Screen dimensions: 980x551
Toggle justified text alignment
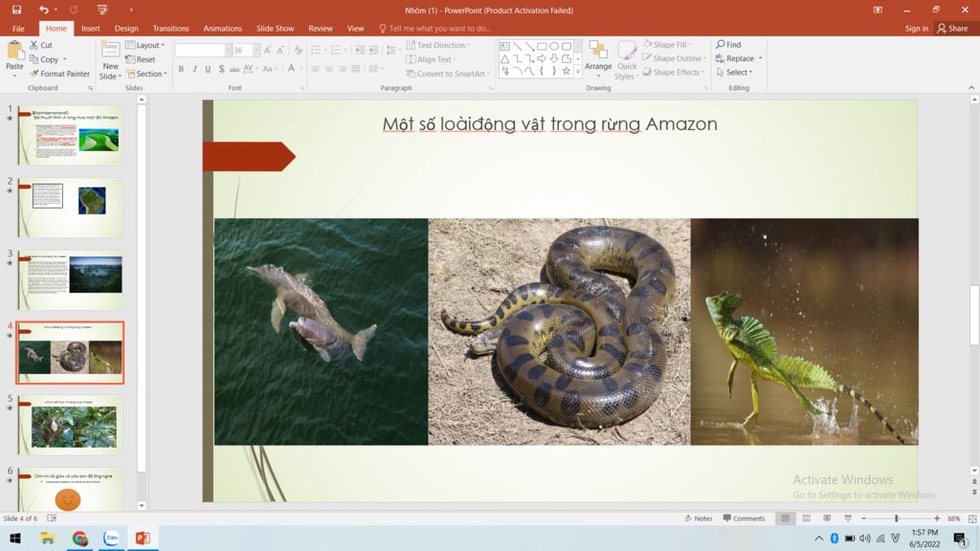(356, 69)
